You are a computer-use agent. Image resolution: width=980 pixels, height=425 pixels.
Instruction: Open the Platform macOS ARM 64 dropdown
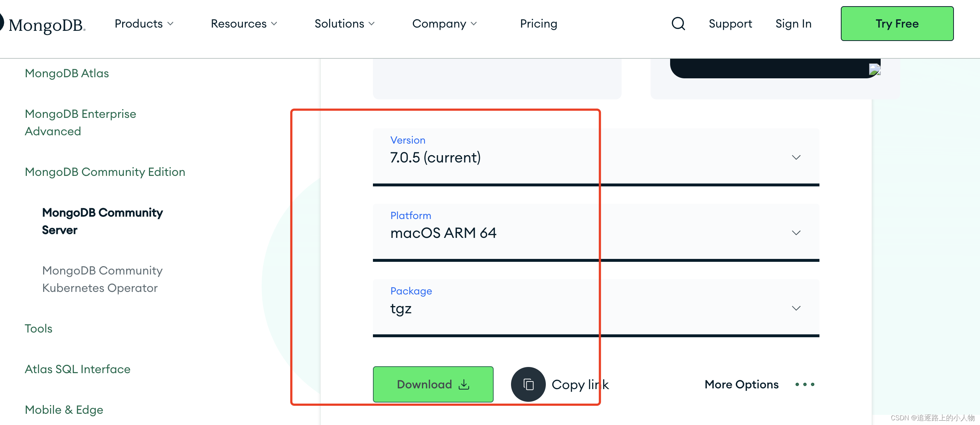596,232
